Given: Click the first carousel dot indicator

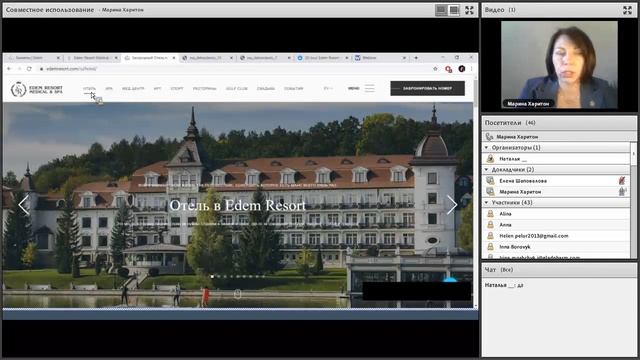Looking at the screenshot, I should pyautogui.click(x=212, y=276).
